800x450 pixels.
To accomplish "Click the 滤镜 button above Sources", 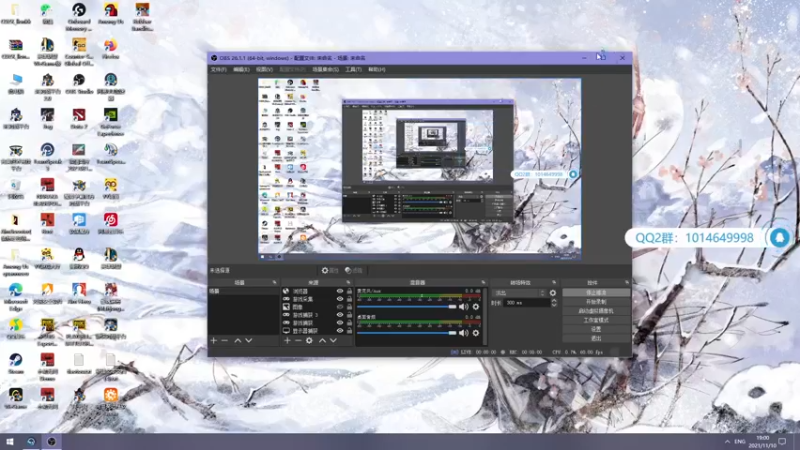I will coord(354,270).
